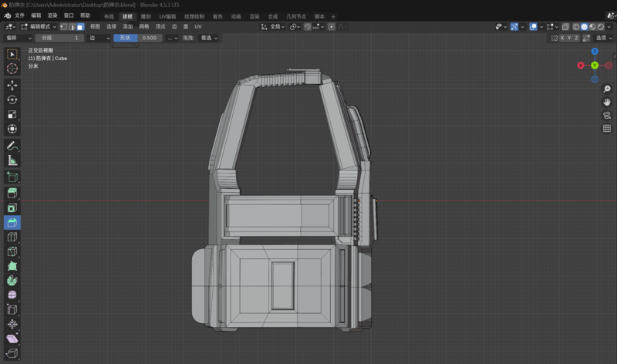Image resolution: width=617 pixels, height=364 pixels.
Task: Enable X axis mirror toggle
Action: click(x=564, y=38)
